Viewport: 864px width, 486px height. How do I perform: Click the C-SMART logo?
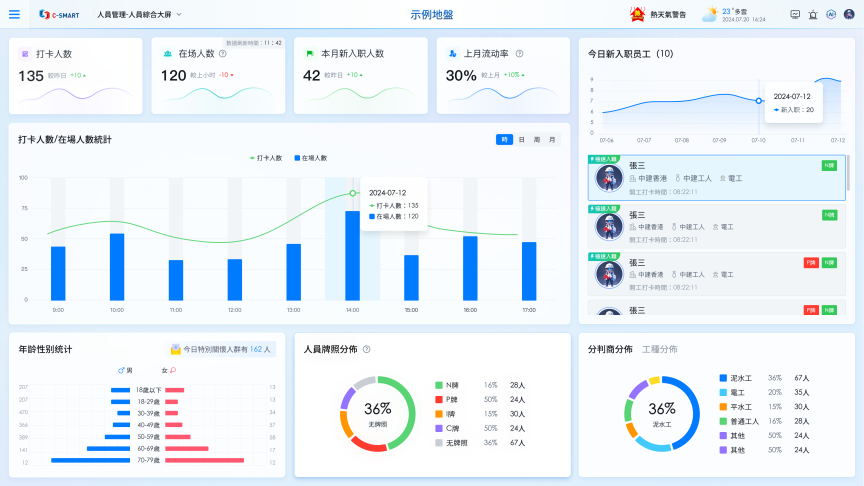57,15
